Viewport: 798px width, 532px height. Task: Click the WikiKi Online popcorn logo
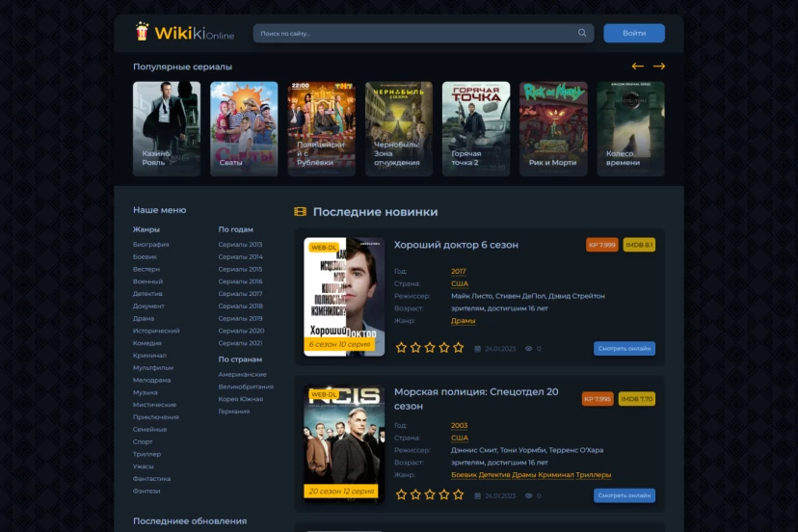click(x=143, y=32)
